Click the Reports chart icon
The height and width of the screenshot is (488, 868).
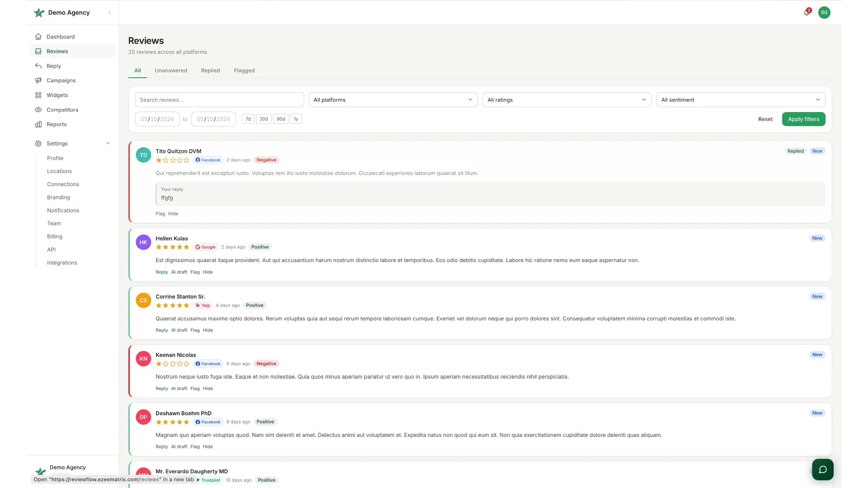tap(38, 124)
